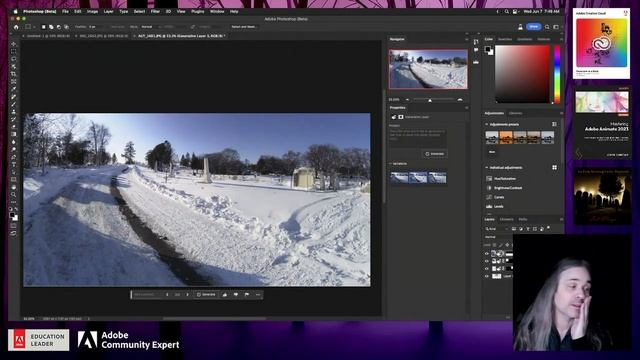Choose Add to Selection mode icon
Viewport: 640px width, 360px height.
[x=51, y=27]
